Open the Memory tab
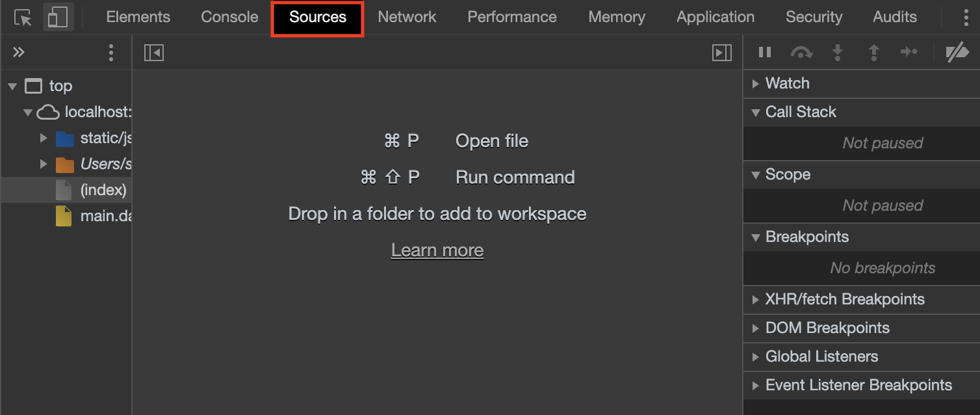 point(616,16)
